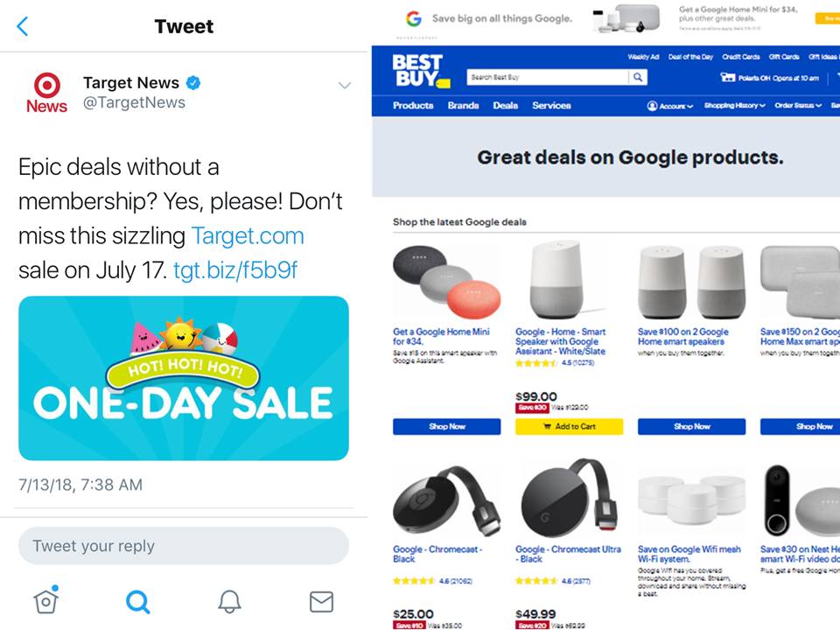The height and width of the screenshot is (630, 840).
Task: Click the Target News profile avatar
Action: (x=47, y=93)
